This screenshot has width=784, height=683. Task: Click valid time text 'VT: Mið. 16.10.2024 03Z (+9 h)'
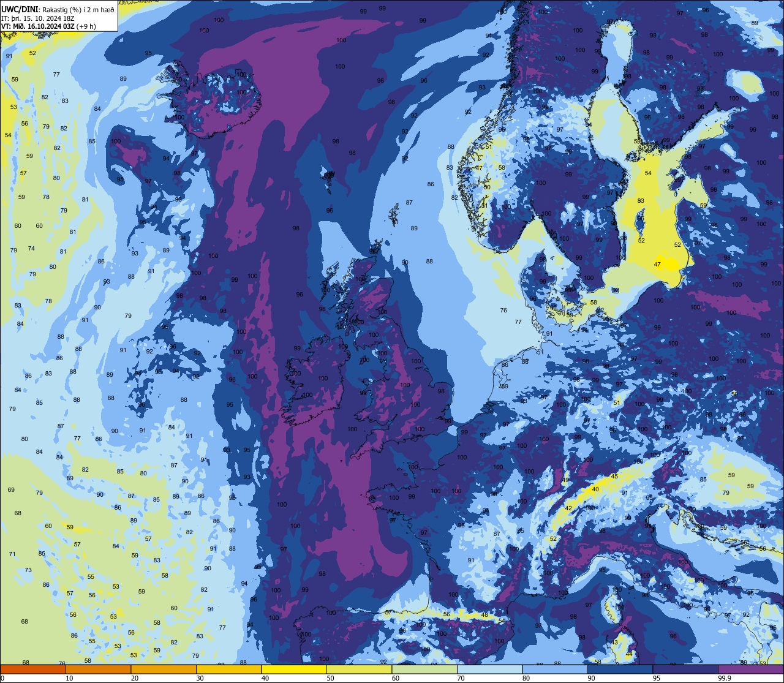tap(48, 26)
